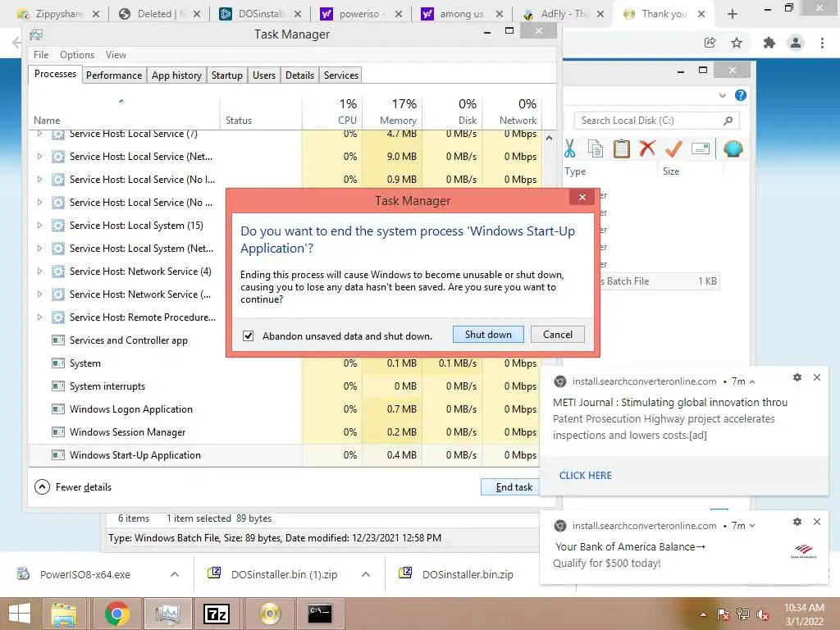Expand Service Host: Local System (15)

point(39,226)
